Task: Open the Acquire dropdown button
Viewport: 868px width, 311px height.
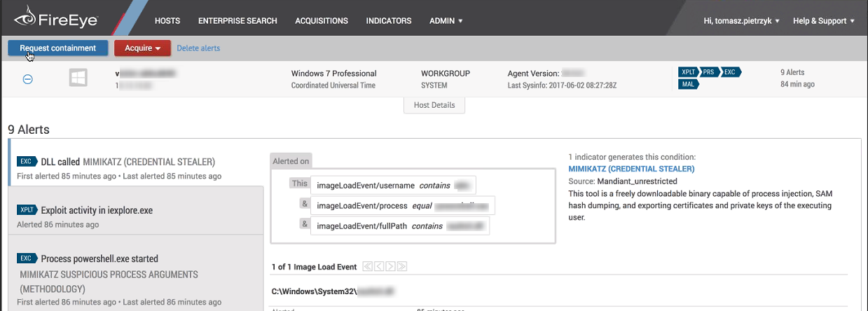Action: pyautogui.click(x=142, y=48)
